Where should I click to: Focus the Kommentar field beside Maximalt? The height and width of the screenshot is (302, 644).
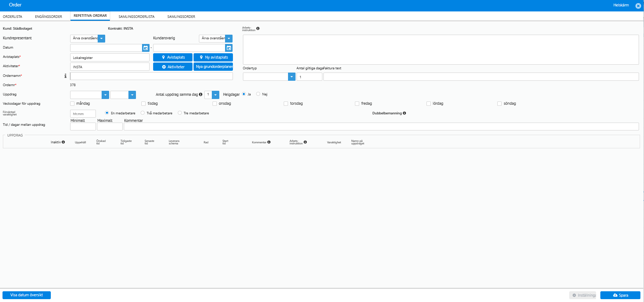pos(381,127)
